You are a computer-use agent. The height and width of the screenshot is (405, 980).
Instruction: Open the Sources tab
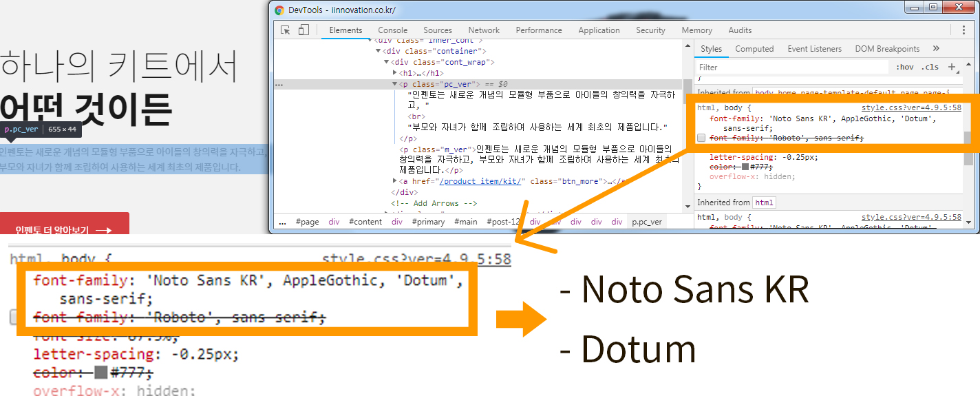pos(438,30)
